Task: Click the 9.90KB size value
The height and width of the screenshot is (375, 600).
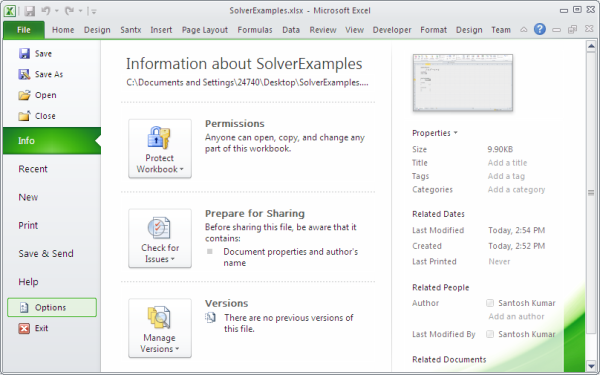Action: pyautogui.click(x=500, y=149)
